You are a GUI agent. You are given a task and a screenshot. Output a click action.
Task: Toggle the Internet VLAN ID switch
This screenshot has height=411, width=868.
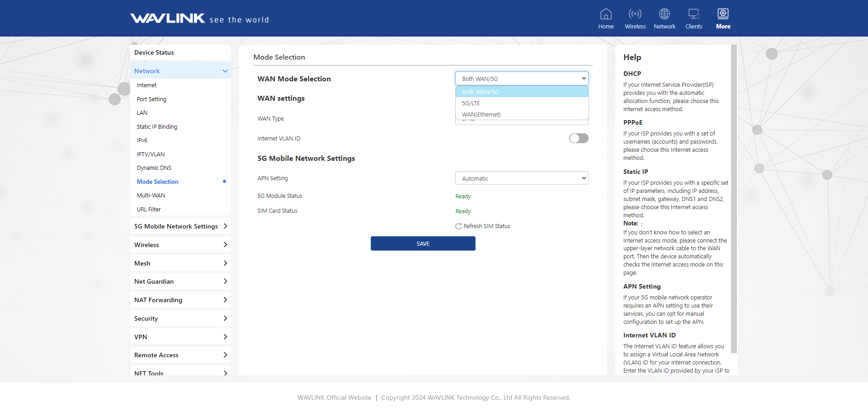579,138
